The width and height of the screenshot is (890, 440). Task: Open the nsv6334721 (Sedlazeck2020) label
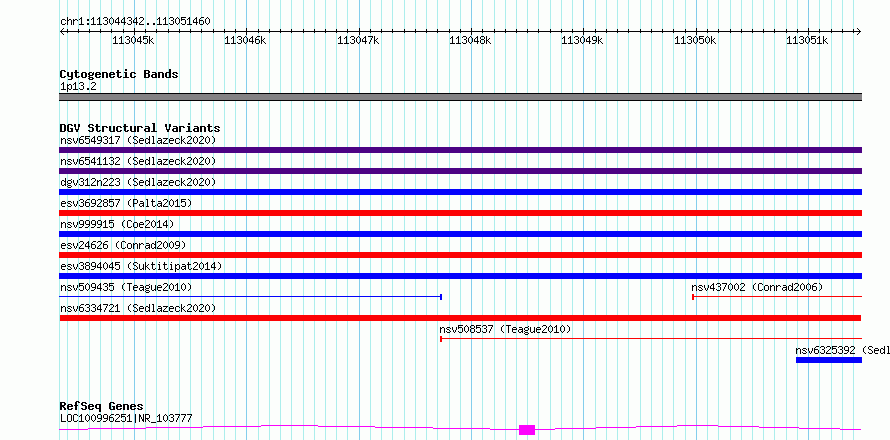138,308
